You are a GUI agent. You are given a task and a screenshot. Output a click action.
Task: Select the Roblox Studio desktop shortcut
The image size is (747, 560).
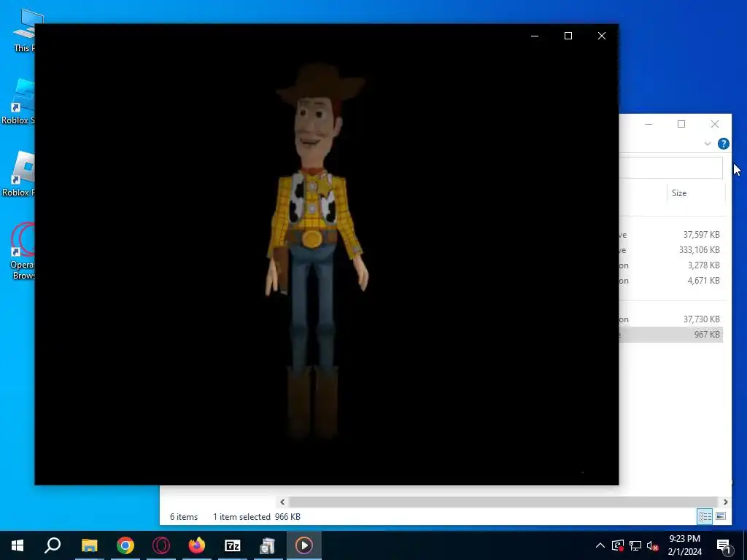[x=18, y=101]
